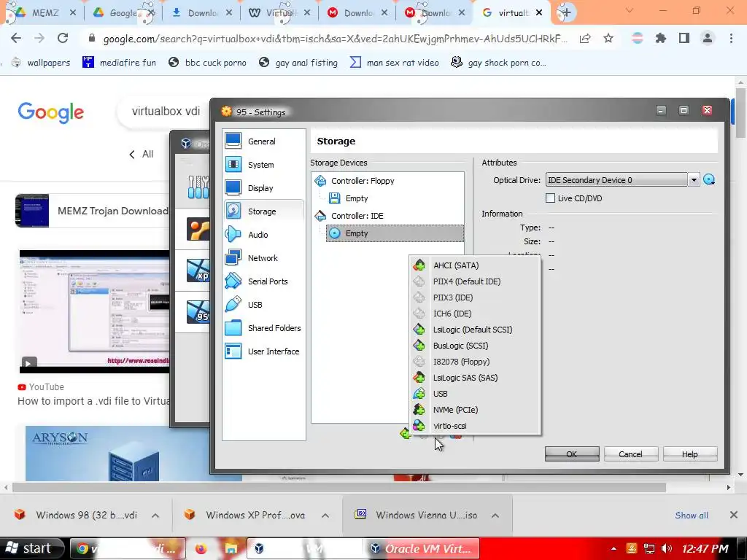Viewport: 747px width, 560px height.
Task: Click Cancel in the Settings dialog
Action: pos(631,454)
